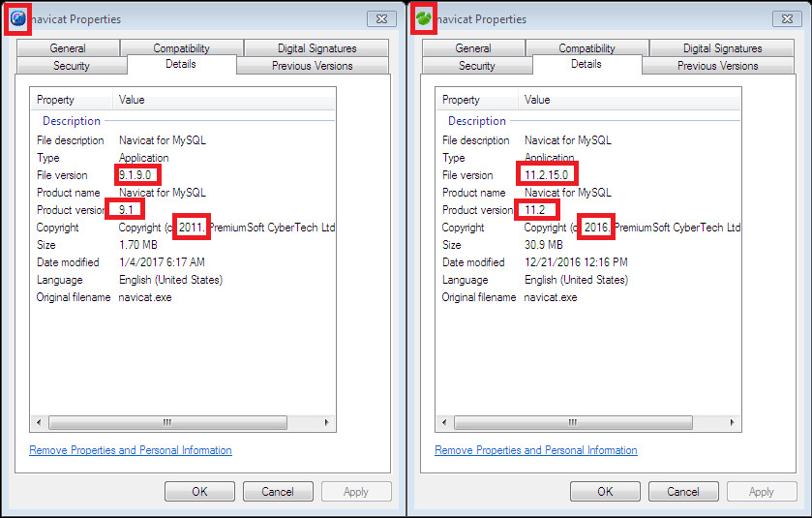
Task: Select file version value 9.1.9.0
Action: click(x=135, y=175)
